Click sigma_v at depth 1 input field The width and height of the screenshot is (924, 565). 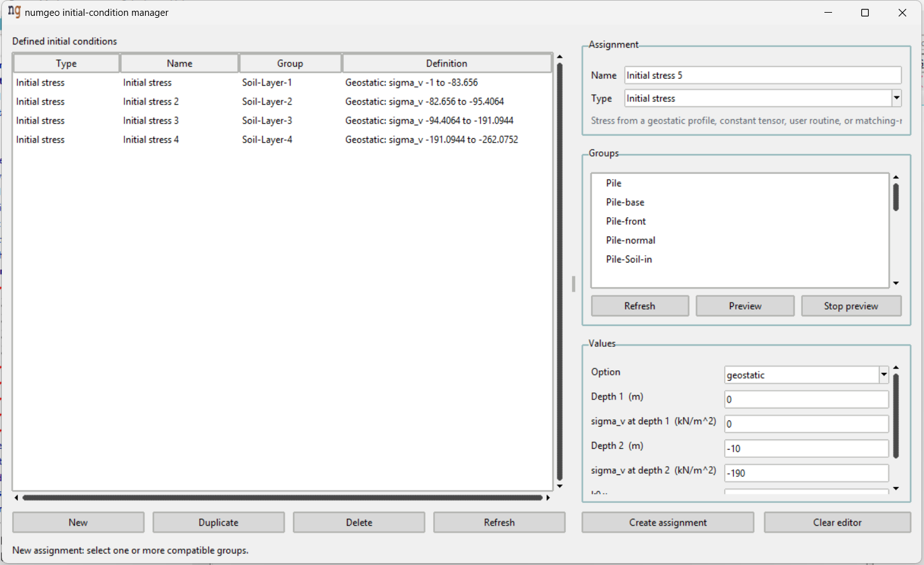[807, 424]
